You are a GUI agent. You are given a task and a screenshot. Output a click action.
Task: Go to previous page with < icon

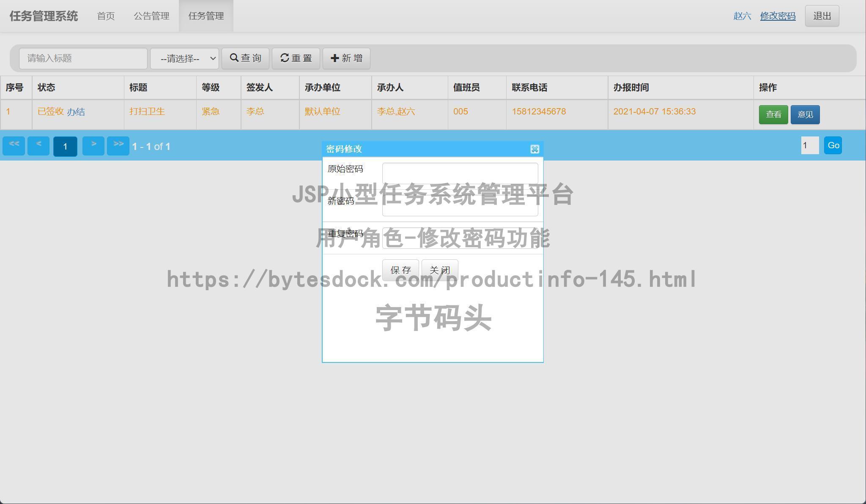coord(38,145)
